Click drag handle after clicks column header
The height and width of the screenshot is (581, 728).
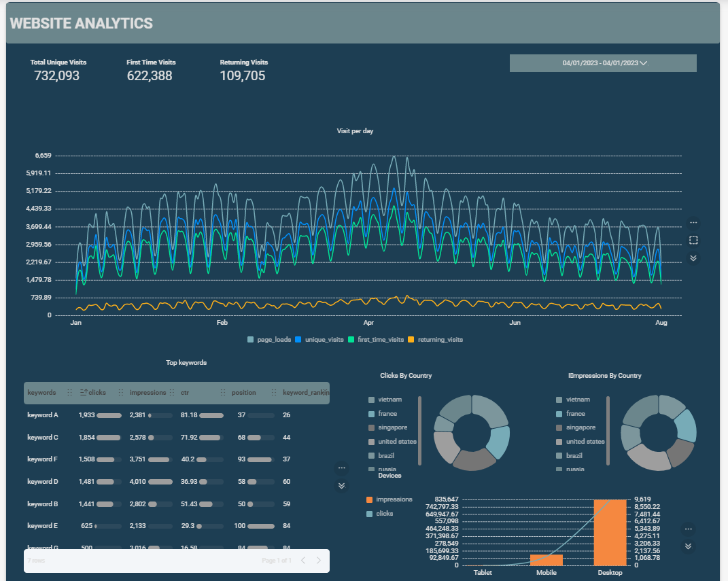[121, 393]
